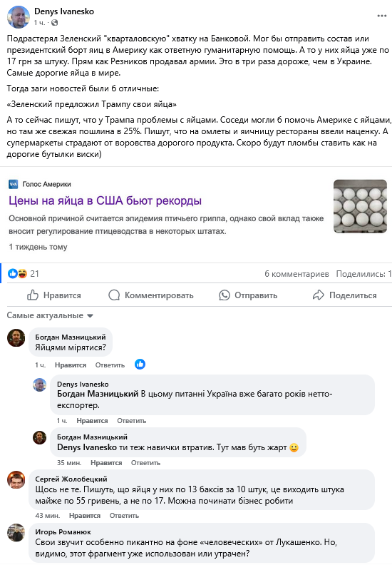Viewport: 392px width, 565px height.
Task: Click the egg carton article thumbnail
Action: tap(360, 206)
